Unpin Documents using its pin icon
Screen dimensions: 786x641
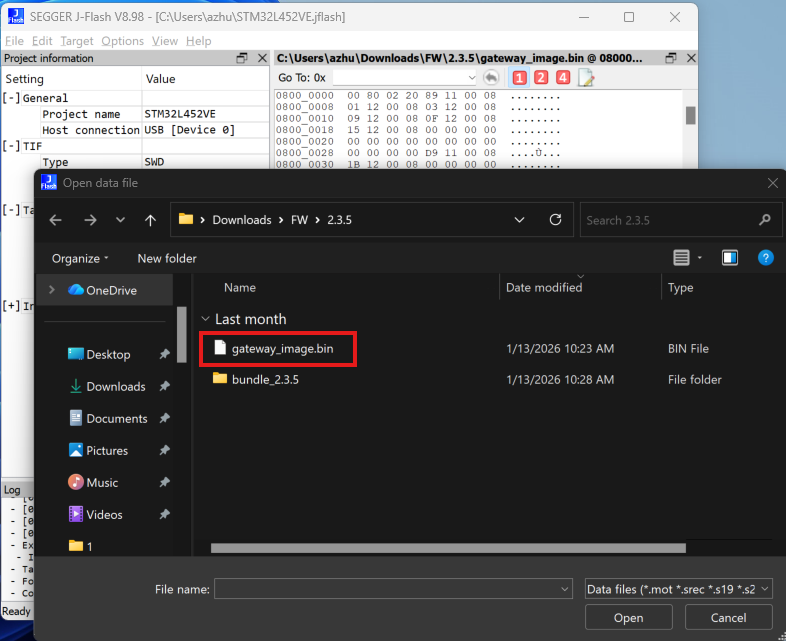coord(164,418)
